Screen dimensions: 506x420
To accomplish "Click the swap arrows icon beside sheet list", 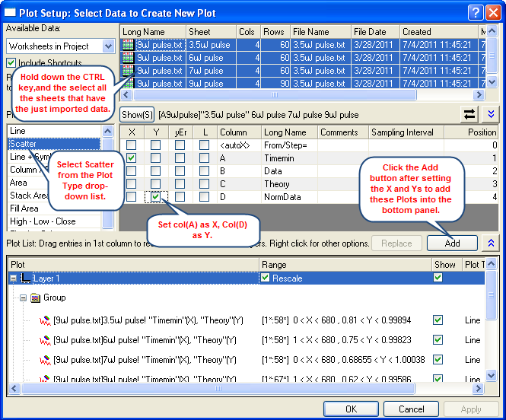I will point(468,113).
